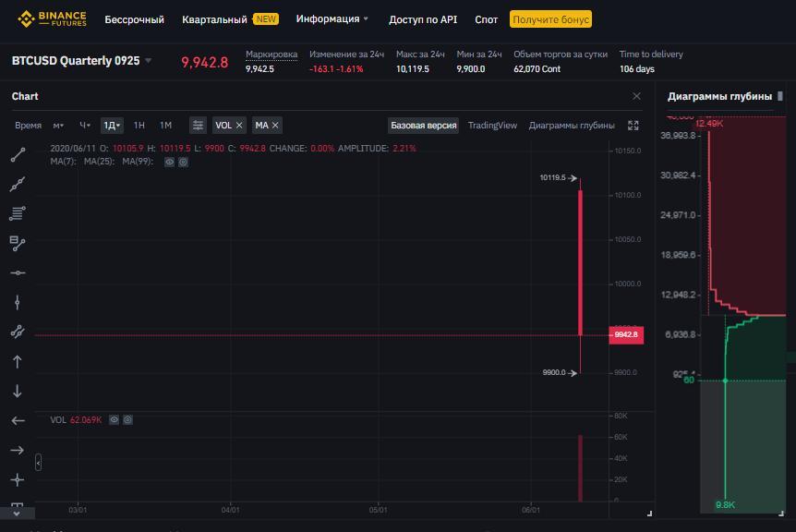Open the chart indicator settings sliders
The width and height of the screenshot is (796, 532).
pyautogui.click(x=198, y=126)
